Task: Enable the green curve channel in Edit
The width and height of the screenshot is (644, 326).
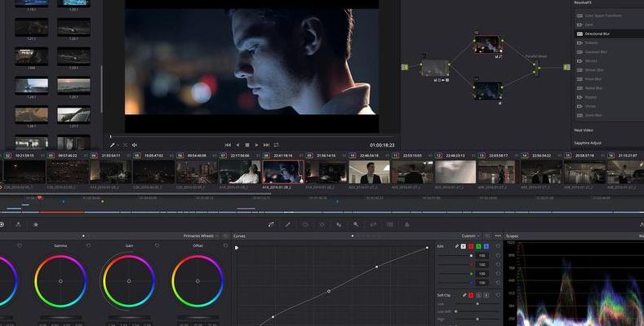Action: tap(478, 246)
